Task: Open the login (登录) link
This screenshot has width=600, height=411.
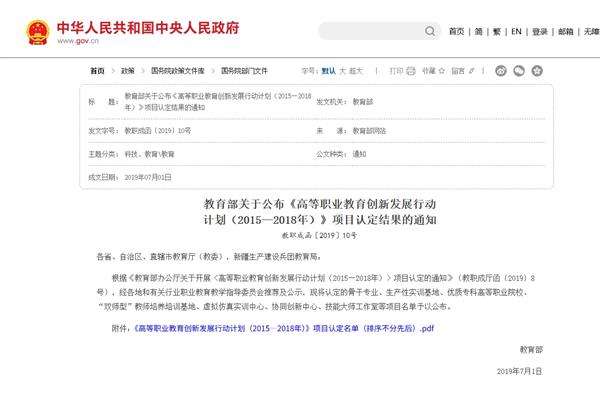Action: [x=540, y=32]
